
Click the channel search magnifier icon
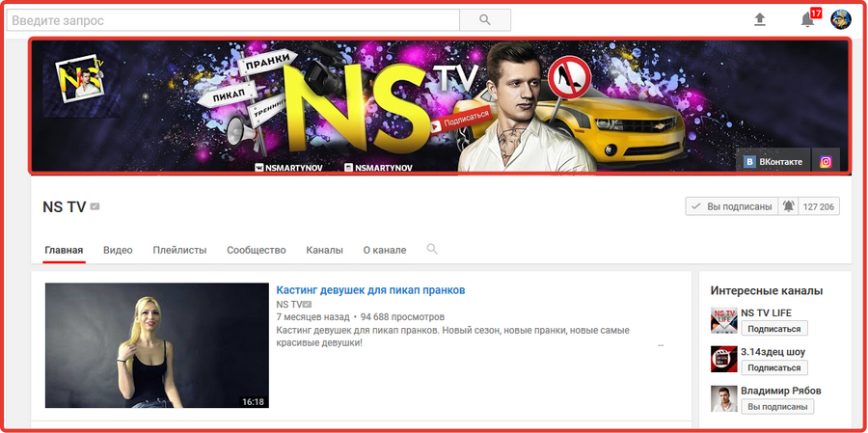click(x=432, y=250)
